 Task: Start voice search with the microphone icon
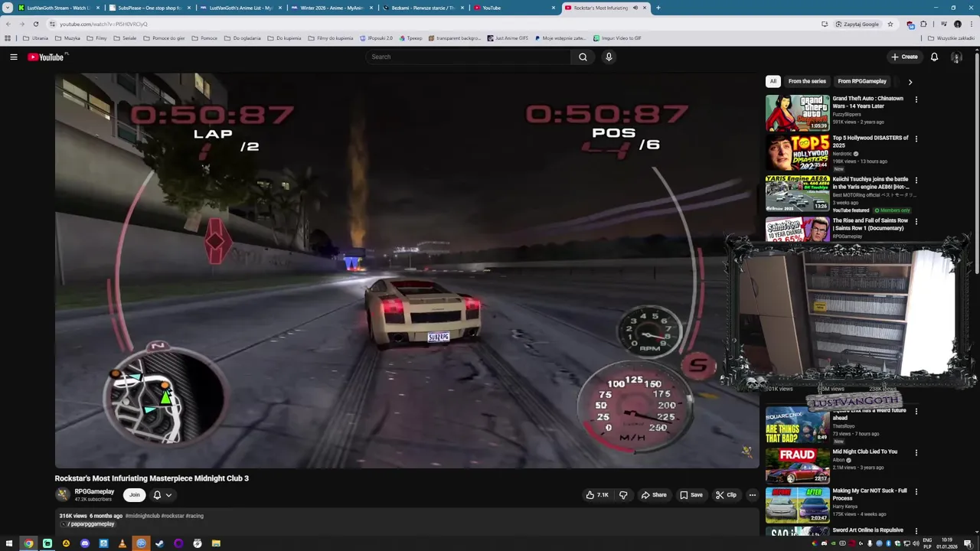[609, 57]
